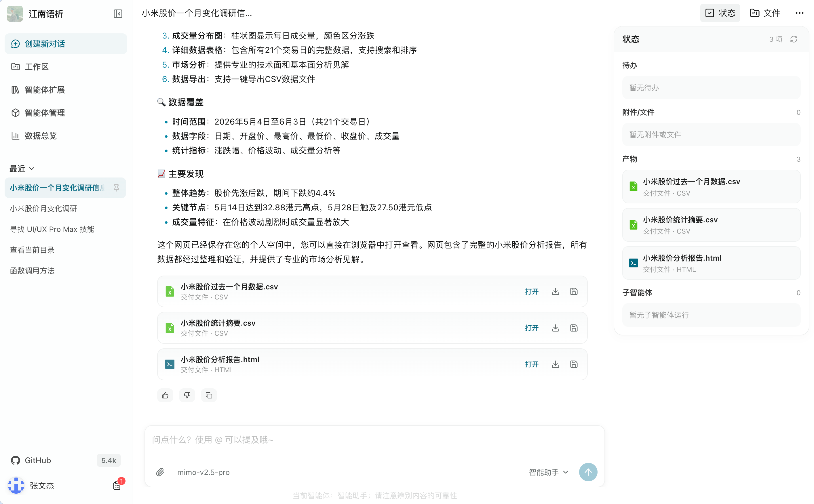Open 张文杰 user profile avatar
The width and height of the screenshot is (814, 504).
coord(16,486)
